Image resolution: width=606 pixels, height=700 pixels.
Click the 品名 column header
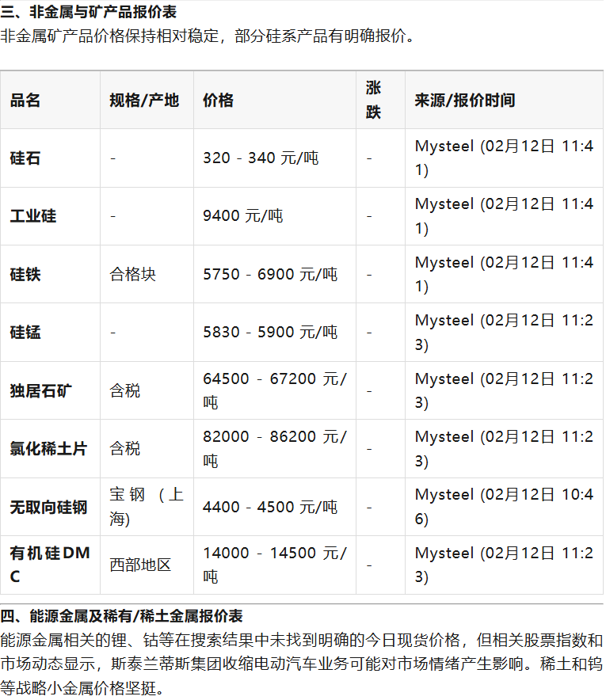click(25, 101)
